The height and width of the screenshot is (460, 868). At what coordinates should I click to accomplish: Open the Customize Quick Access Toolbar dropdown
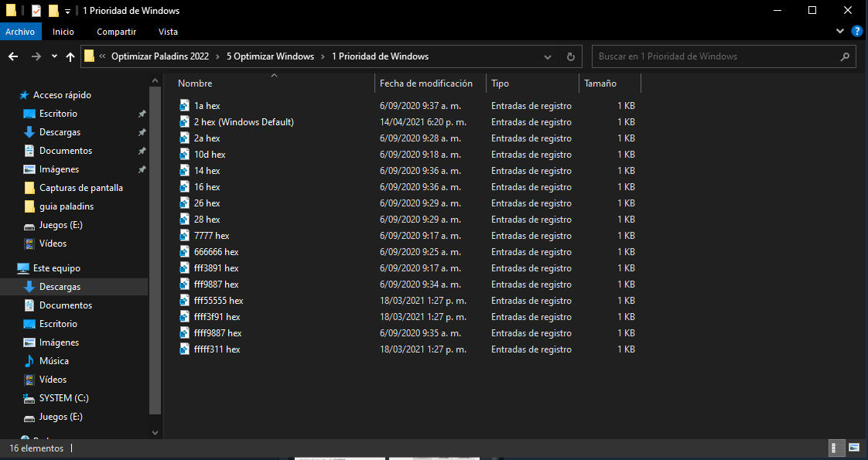pyautogui.click(x=67, y=11)
